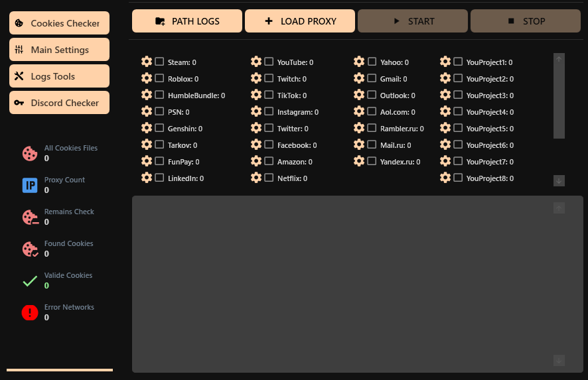Click the All Cookies Files cookie icon

coord(30,153)
